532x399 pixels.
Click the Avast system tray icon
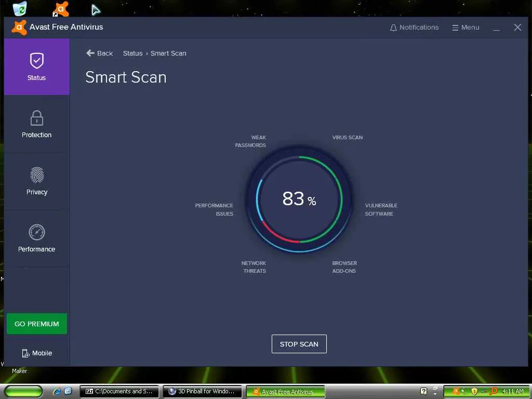456,391
